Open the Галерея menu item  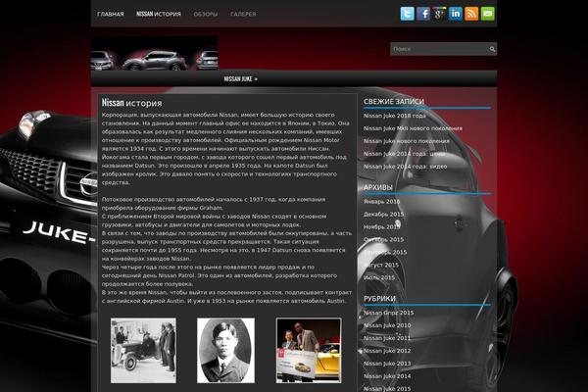[243, 15]
